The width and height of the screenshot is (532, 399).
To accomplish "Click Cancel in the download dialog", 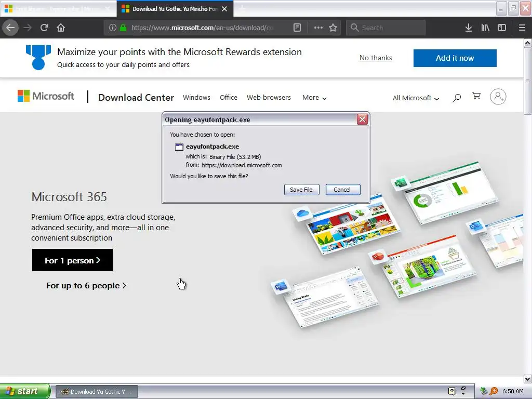I will click(342, 189).
